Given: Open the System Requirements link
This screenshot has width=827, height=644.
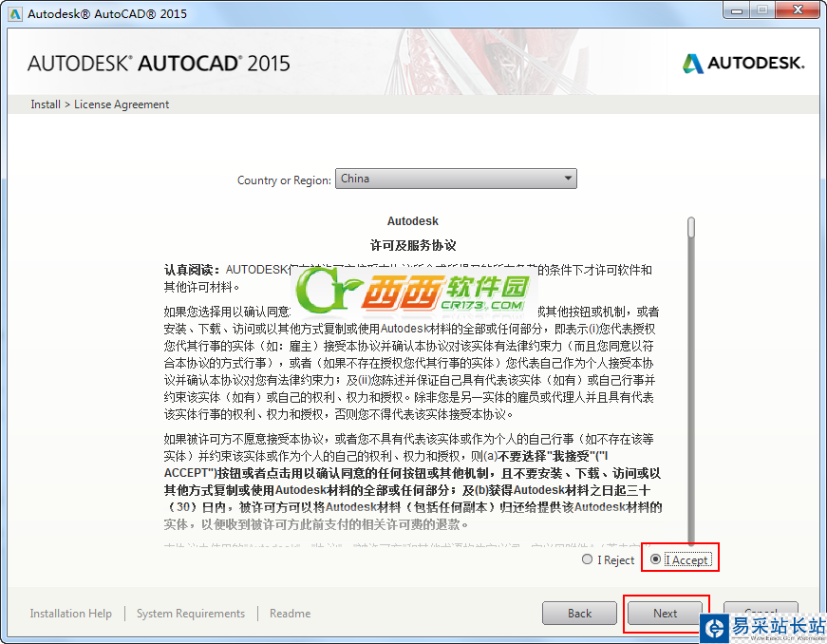Looking at the screenshot, I should pyautogui.click(x=191, y=614).
